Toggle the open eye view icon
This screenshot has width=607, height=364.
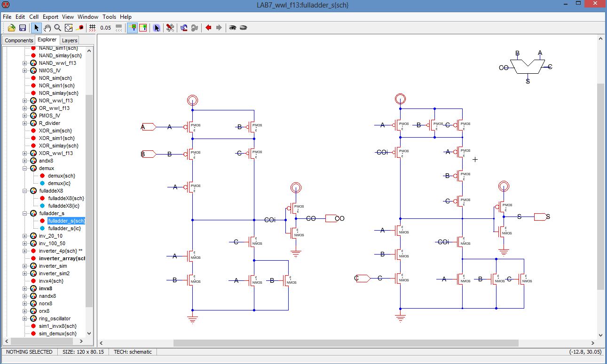(232, 28)
